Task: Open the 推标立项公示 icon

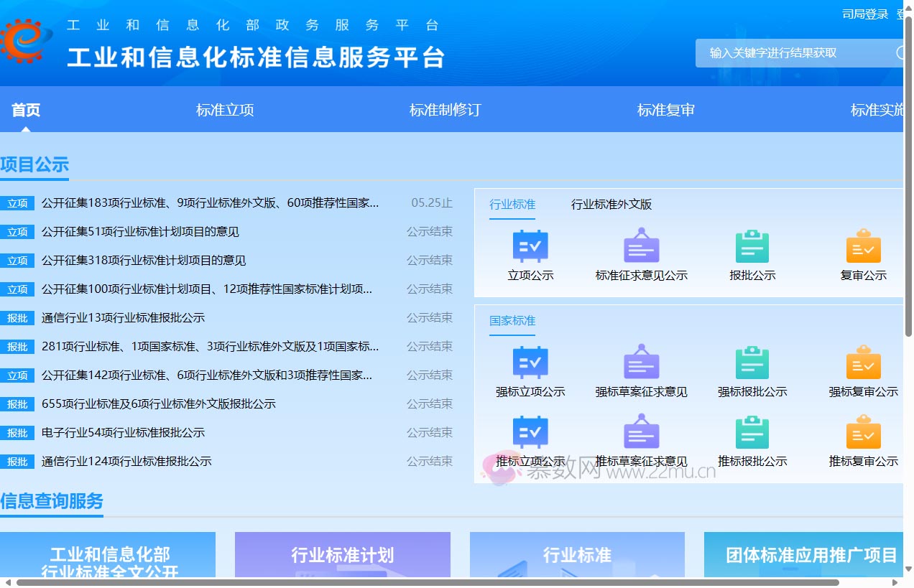Action: pyautogui.click(x=530, y=431)
